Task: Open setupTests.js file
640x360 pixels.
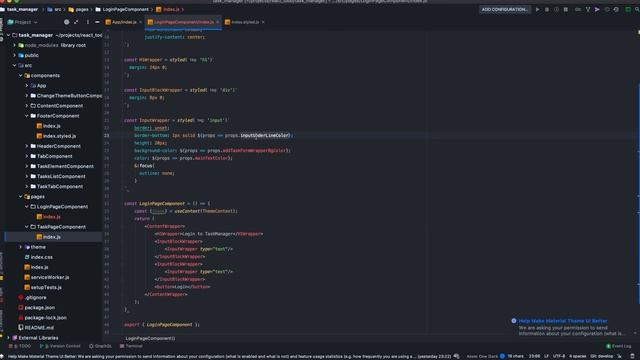Action: [x=46, y=287]
